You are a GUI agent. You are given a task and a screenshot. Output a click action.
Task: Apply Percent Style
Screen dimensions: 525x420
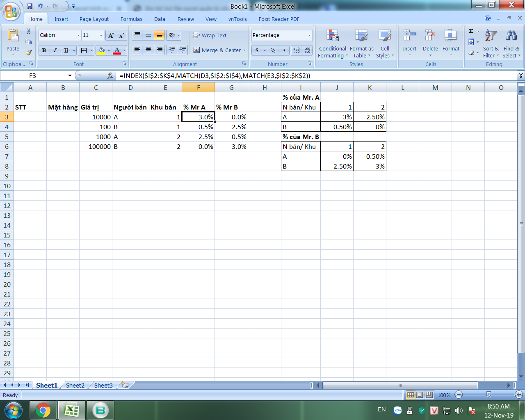(x=273, y=50)
